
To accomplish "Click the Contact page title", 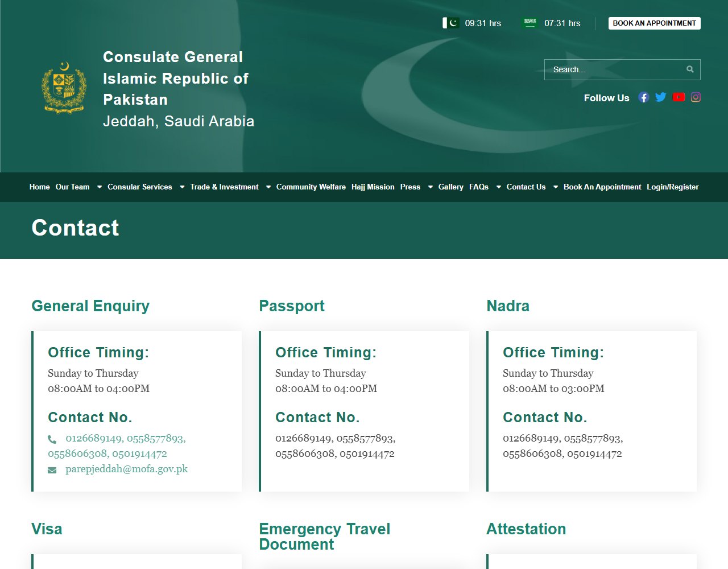I will coord(75,228).
